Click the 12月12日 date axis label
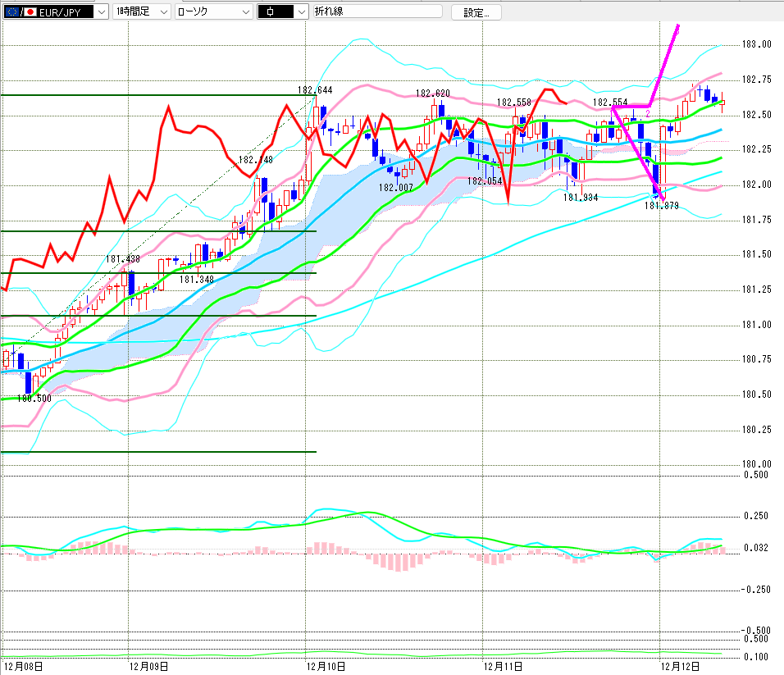Screen dimensions: 784x675 (x=681, y=666)
